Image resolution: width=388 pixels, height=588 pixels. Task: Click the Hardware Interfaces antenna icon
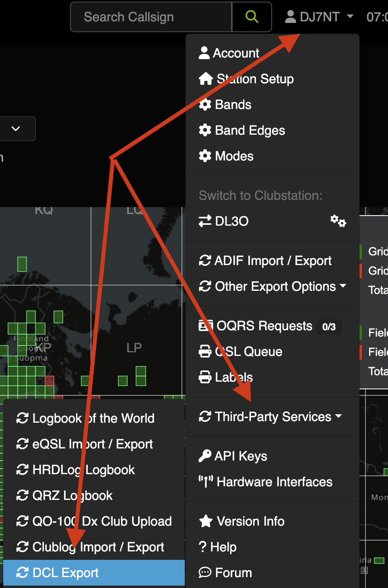pyautogui.click(x=206, y=482)
